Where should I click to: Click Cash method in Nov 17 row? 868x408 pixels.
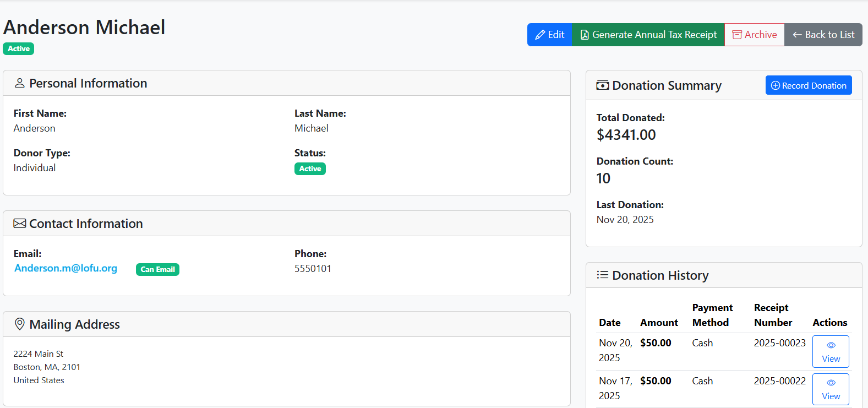(x=702, y=381)
